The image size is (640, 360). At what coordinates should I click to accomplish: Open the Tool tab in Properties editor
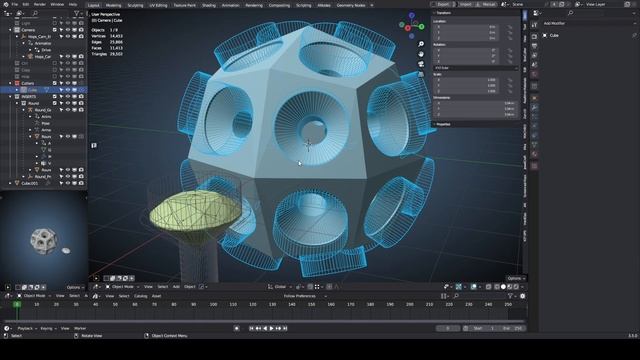(535, 25)
